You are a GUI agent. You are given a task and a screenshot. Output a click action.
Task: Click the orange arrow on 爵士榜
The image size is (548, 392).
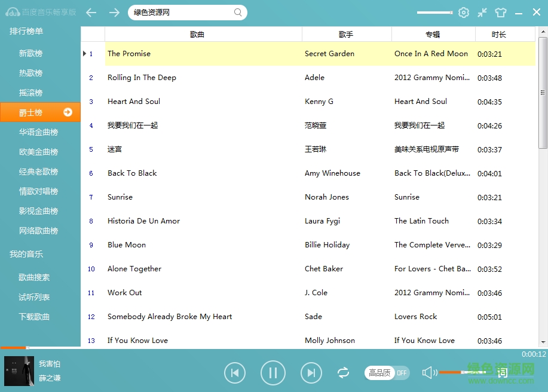click(68, 112)
